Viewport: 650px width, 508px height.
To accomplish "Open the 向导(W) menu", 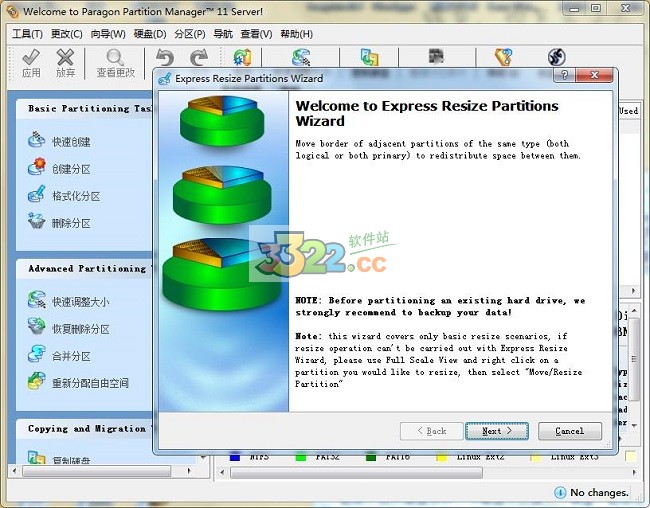I will pos(108,34).
